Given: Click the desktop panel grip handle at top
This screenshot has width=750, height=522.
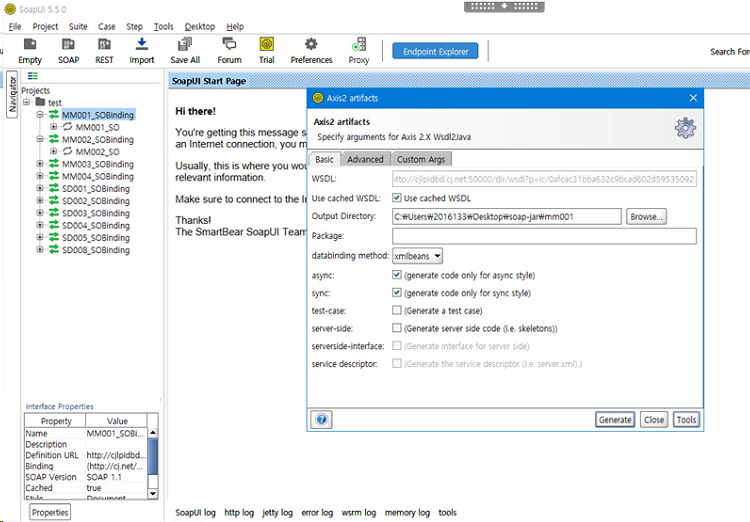Looking at the screenshot, I should coord(504,7).
